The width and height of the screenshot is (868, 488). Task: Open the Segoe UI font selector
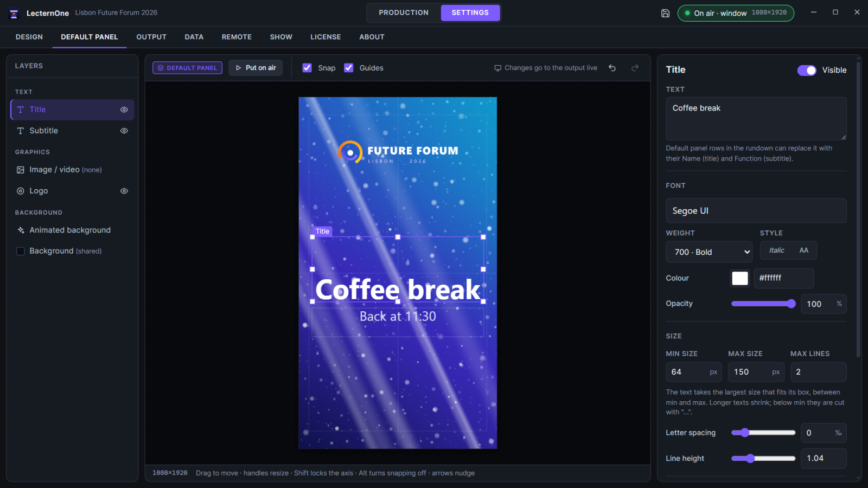click(x=756, y=210)
